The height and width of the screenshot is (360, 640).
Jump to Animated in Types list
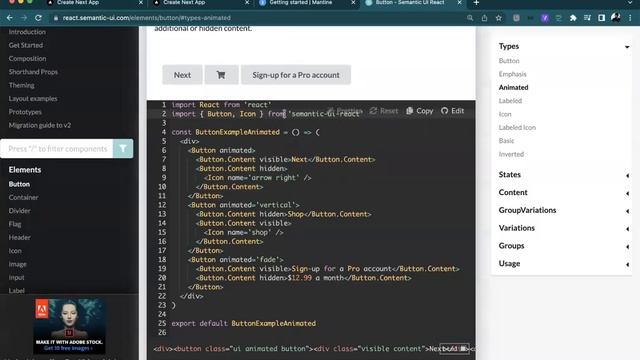[x=513, y=87]
